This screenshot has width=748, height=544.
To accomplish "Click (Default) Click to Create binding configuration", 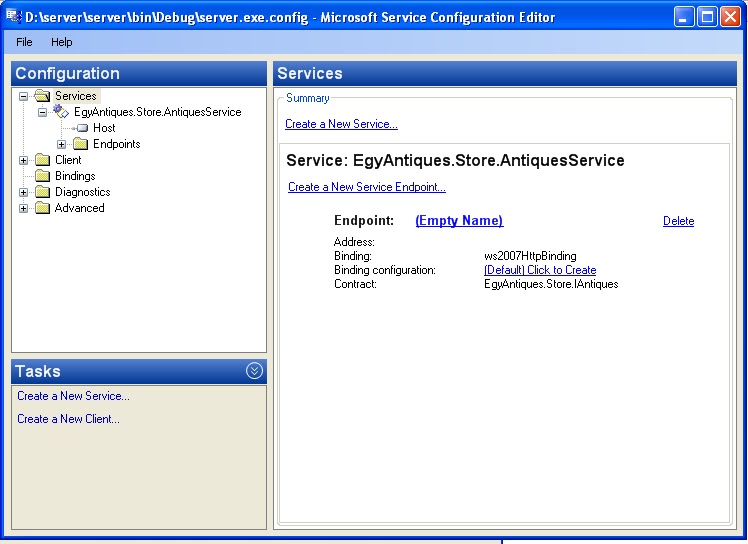I will click(x=540, y=270).
